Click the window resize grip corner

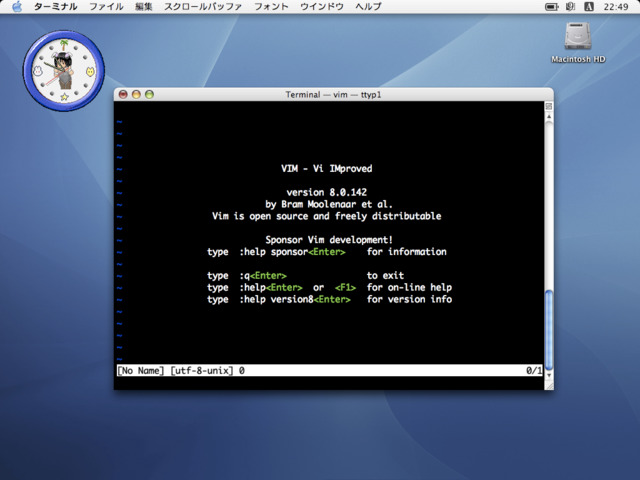[x=549, y=385]
